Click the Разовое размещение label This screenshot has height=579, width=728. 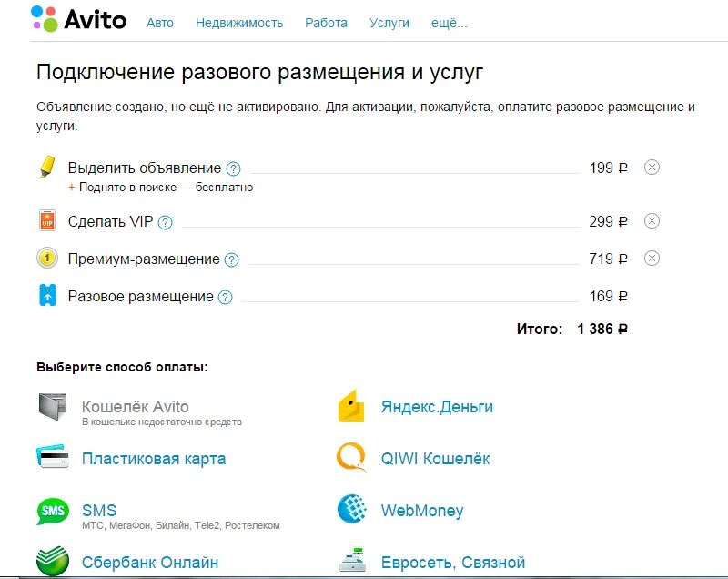pos(141,296)
